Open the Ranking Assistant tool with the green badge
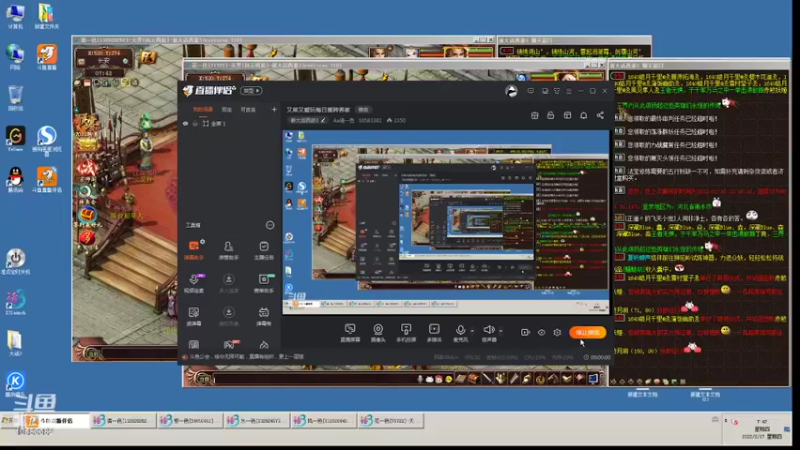 [x=264, y=282]
